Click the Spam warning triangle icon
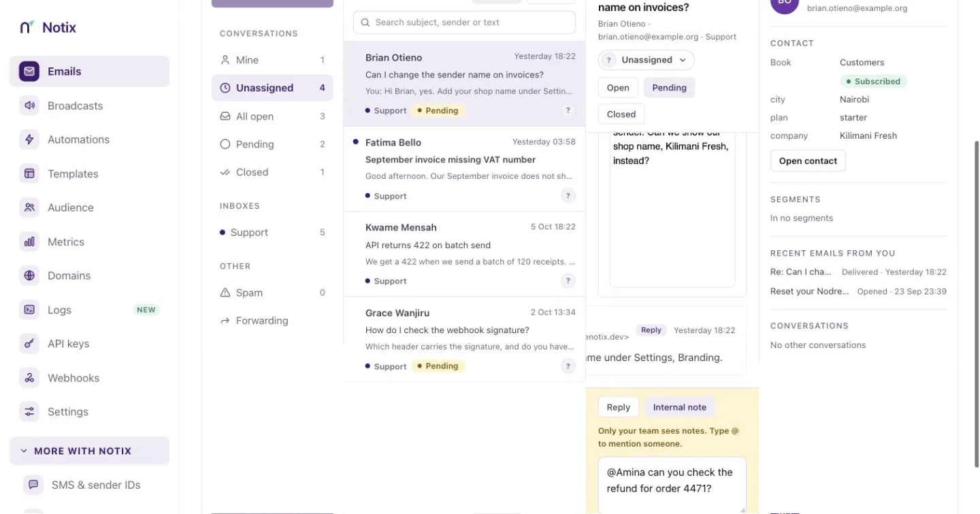Viewport: 980px width, 514px height. click(x=225, y=292)
